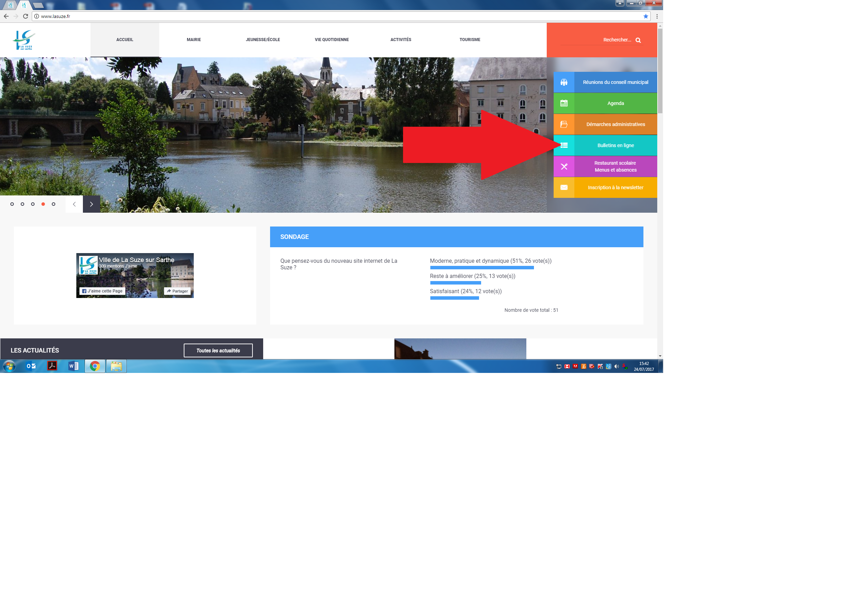Click the browser address bar
851x616 pixels.
pyautogui.click(x=300, y=16)
